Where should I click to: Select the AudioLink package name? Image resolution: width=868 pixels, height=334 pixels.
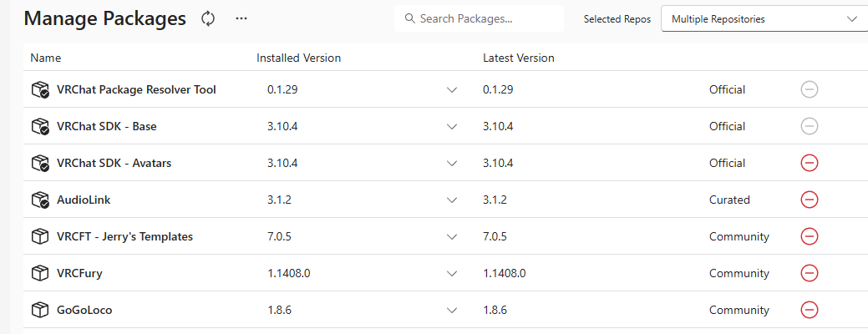click(84, 200)
